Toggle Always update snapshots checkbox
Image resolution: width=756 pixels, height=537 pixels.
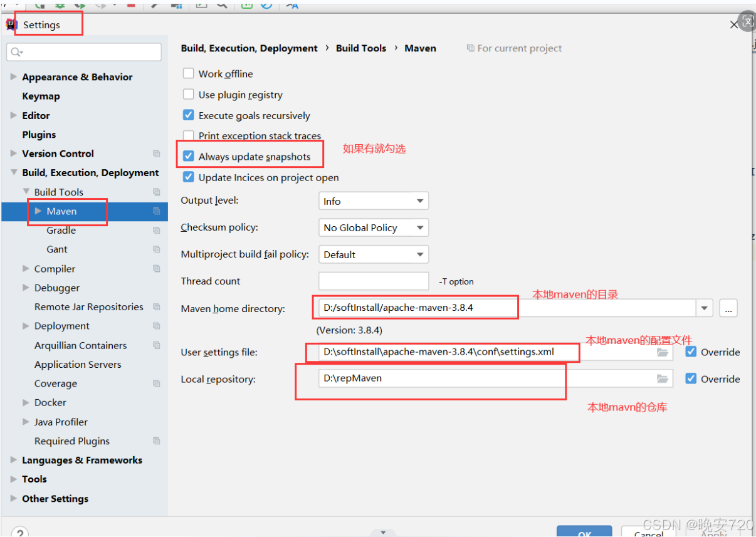click(x=188, y=157)
